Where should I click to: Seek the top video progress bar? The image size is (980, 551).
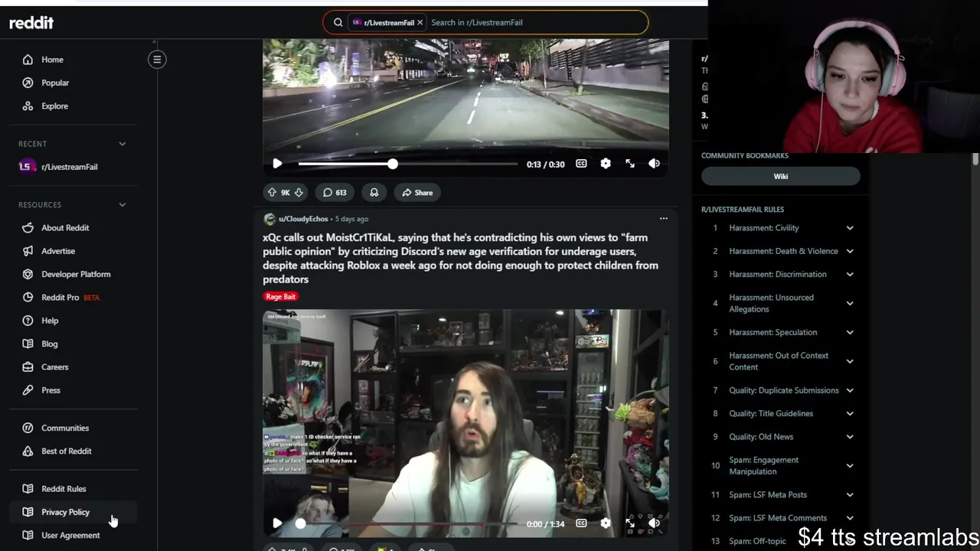[407, 164]
